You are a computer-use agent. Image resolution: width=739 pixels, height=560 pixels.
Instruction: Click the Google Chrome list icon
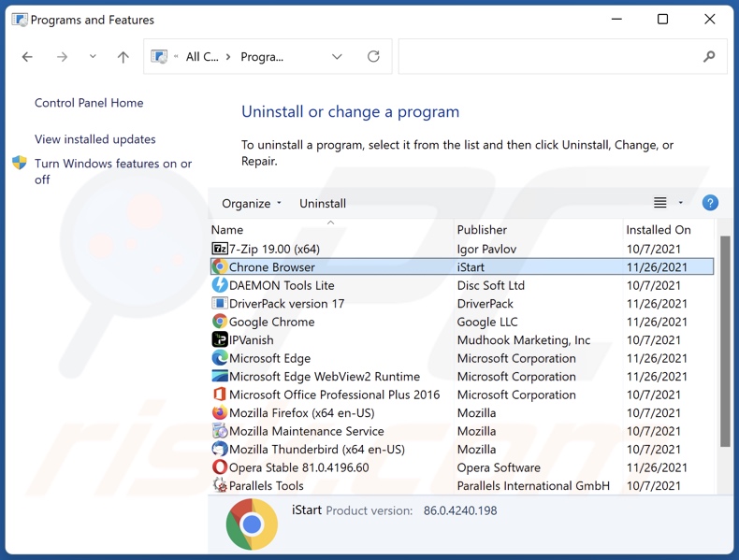point(220,322)
